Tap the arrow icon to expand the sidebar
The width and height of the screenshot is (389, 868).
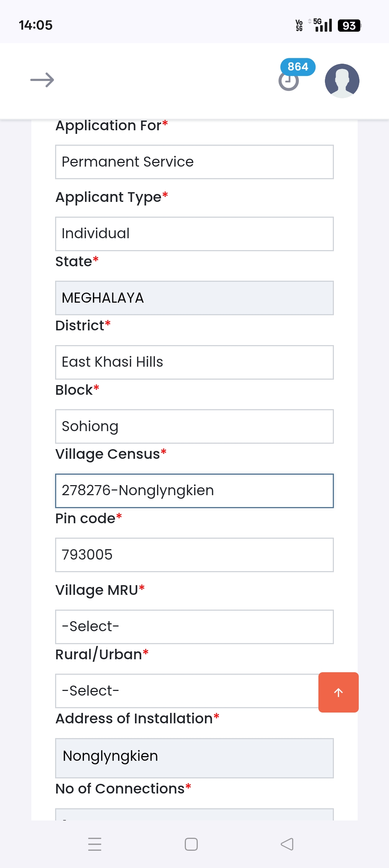[x=42, y=80]
